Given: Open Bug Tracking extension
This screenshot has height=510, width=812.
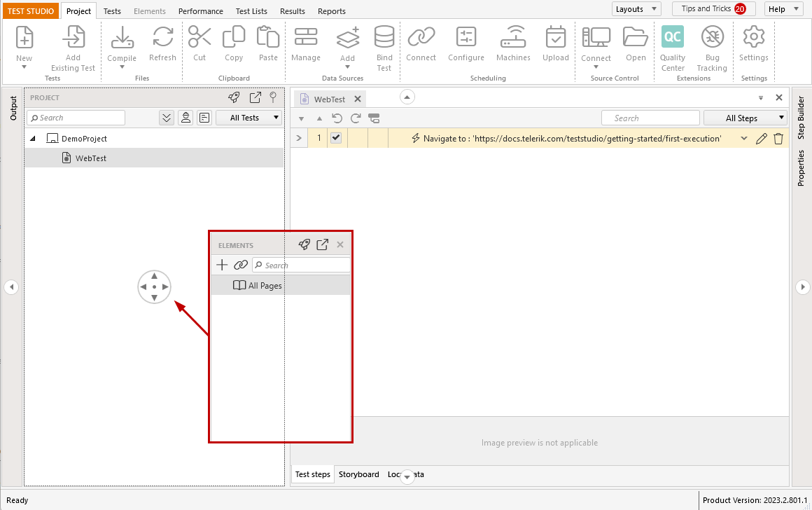Looking at the screenshot, I should pos(713,37).
